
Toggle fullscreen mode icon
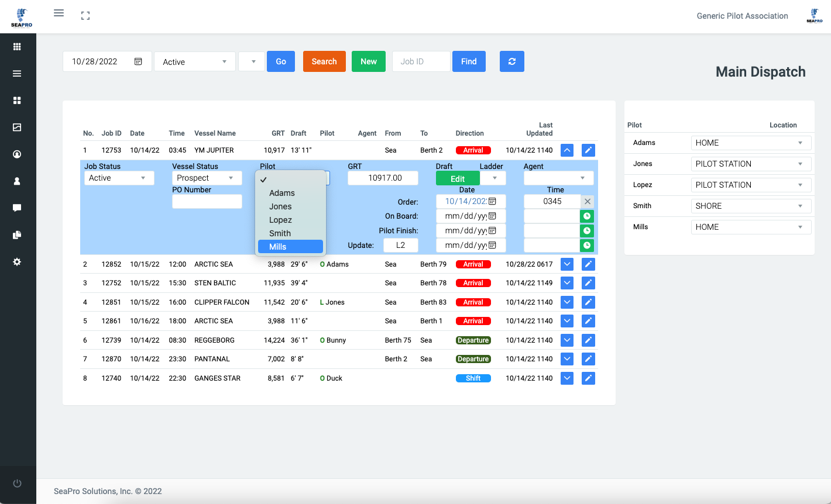85,16
